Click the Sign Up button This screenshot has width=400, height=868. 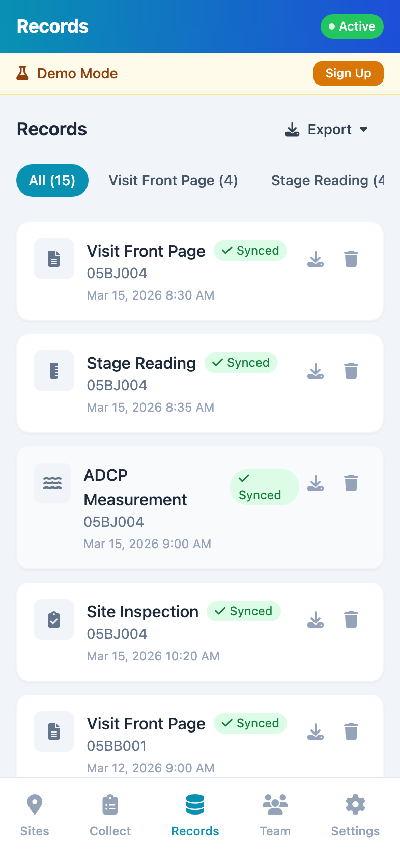(x=348, y=73)
